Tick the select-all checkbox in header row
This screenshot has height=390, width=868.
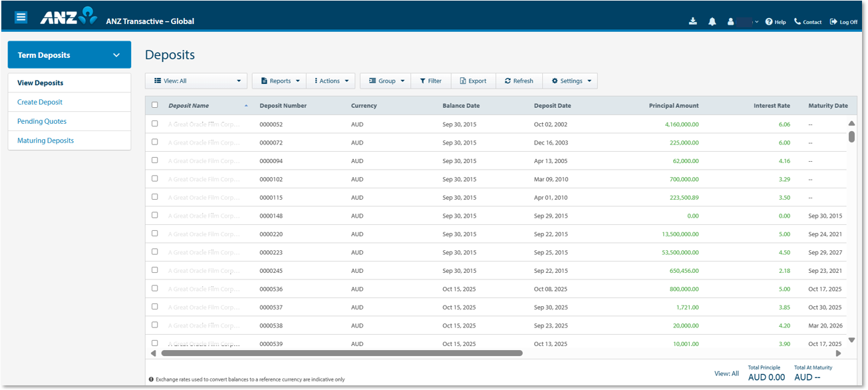tap(155, 104)
